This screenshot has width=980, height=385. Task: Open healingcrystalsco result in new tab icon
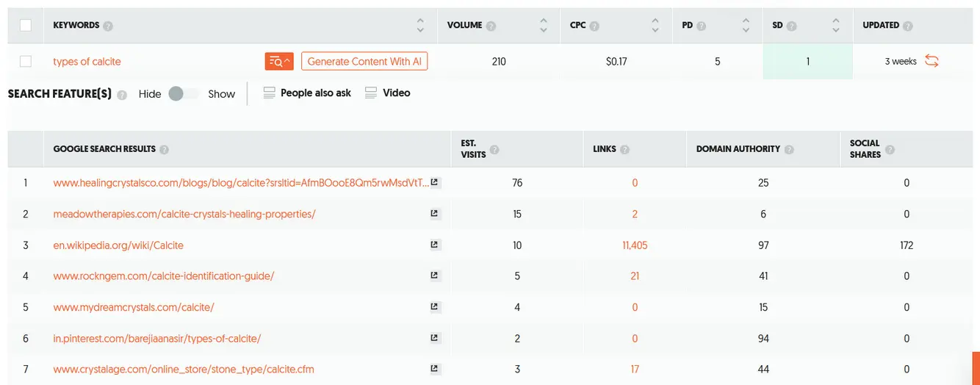point(435,182)
